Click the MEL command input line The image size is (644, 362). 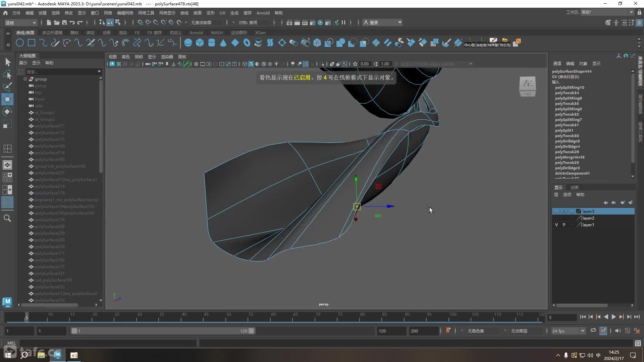108,343
